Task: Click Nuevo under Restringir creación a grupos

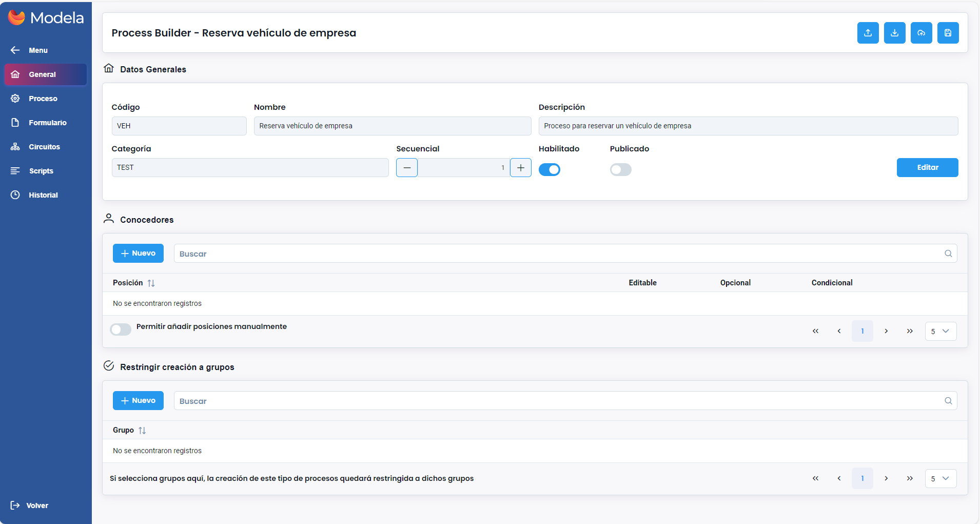Action: 138,400
